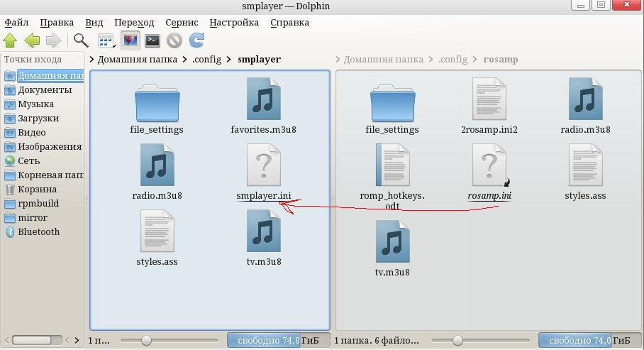Open the Вид menu

point(94,22)
